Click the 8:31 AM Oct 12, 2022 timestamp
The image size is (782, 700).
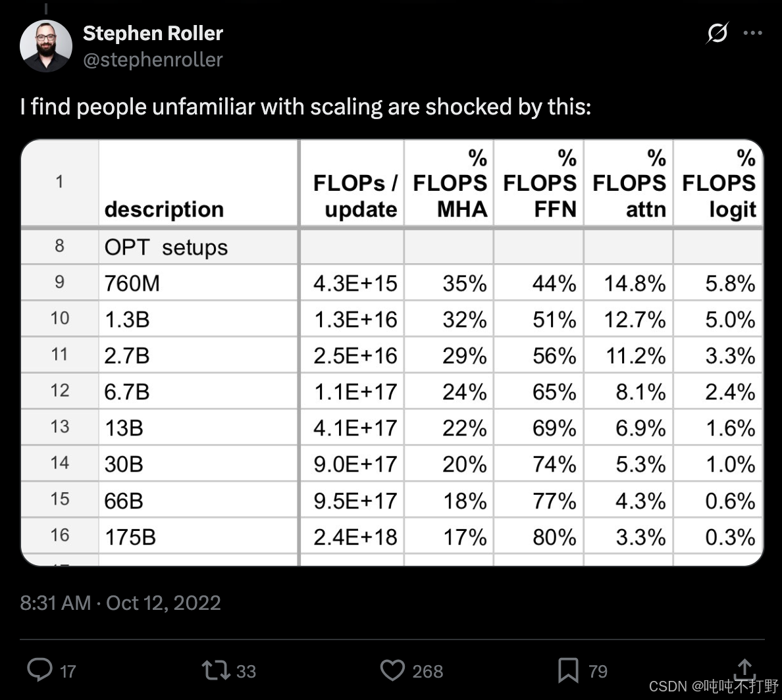pyautogui.click(x=120, y=603)
